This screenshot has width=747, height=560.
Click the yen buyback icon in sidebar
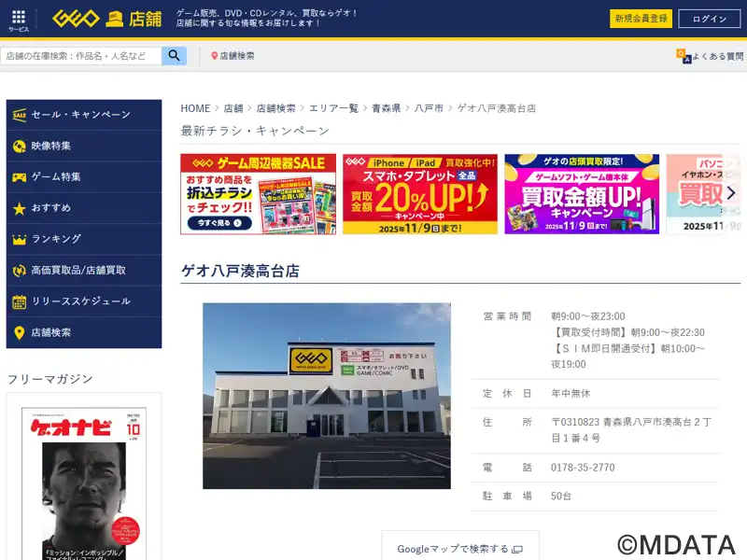pyautogui.click(x=19, y=271)
